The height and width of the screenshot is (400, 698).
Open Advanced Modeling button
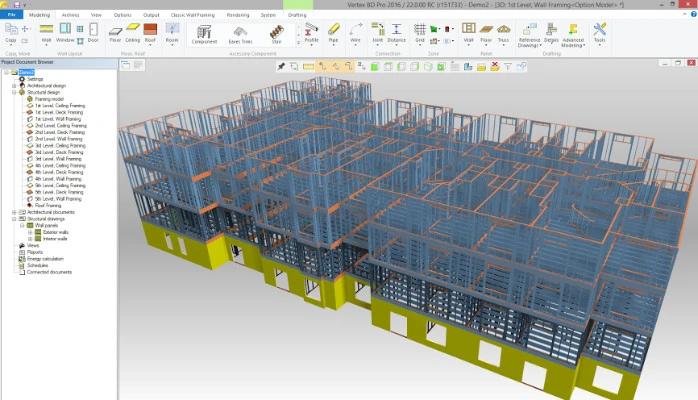tap(572, 35)
